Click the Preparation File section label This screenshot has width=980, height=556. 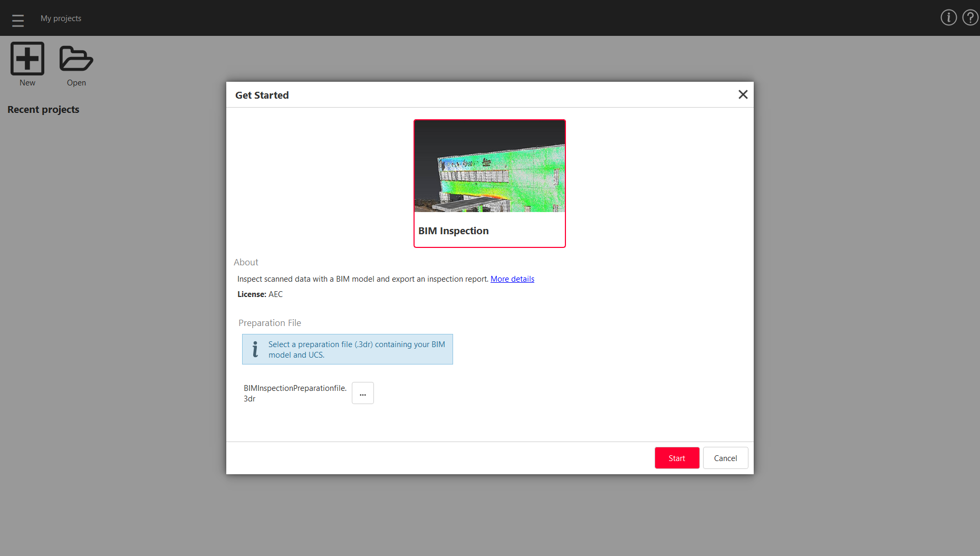(270, 323)
